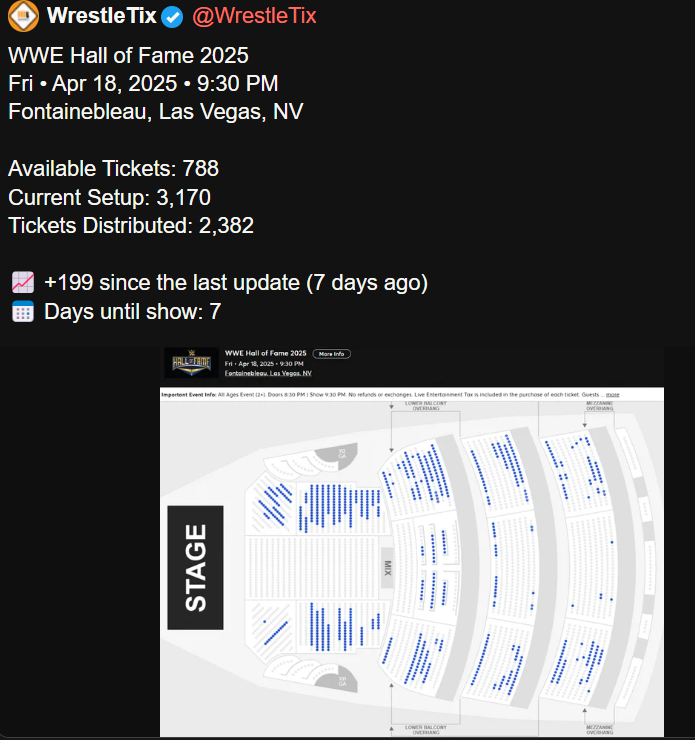Select the lower GA section near the stage

tap(342, 681)
